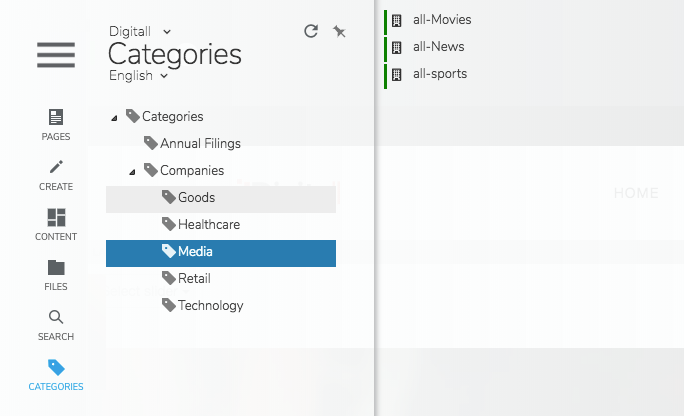Click the refresh categories icon

pyautogui.click(x=311, y=31)
